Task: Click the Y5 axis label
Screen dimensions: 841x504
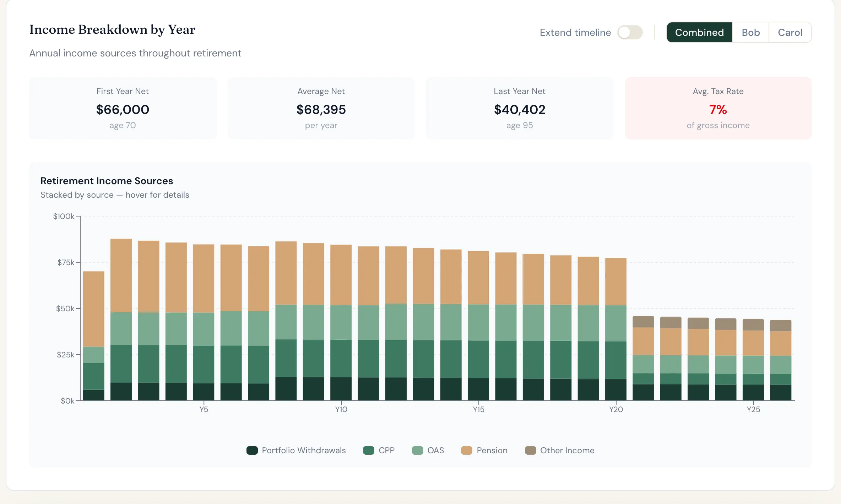Action: [x=204, y=409]
